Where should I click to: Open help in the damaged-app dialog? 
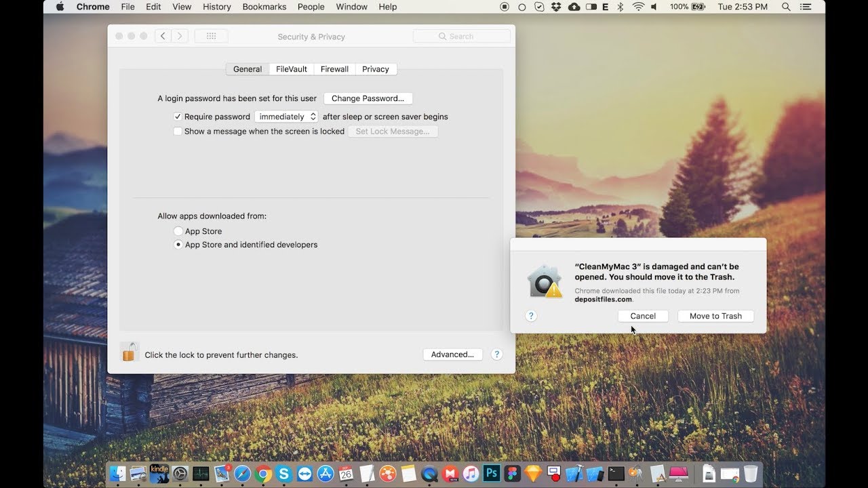tap(531, 316)
